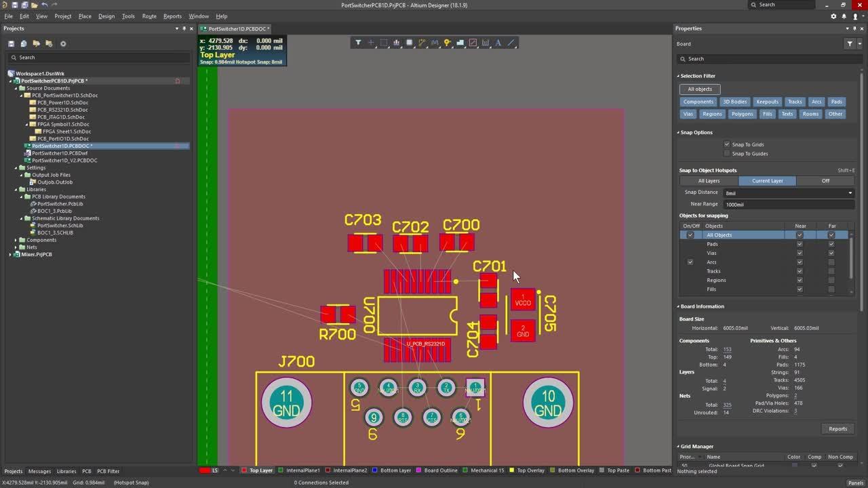Select the Polygons filter button
868x488 pixels.
point(742,114)
